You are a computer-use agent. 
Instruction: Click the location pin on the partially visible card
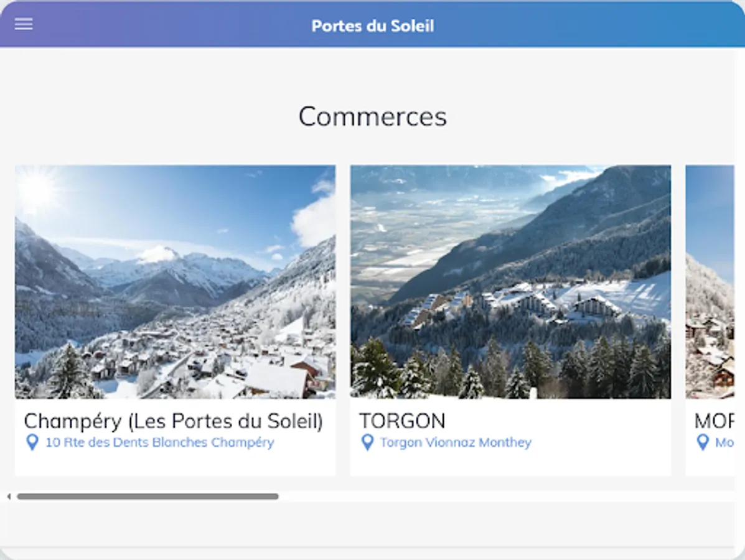click(703, 442)
